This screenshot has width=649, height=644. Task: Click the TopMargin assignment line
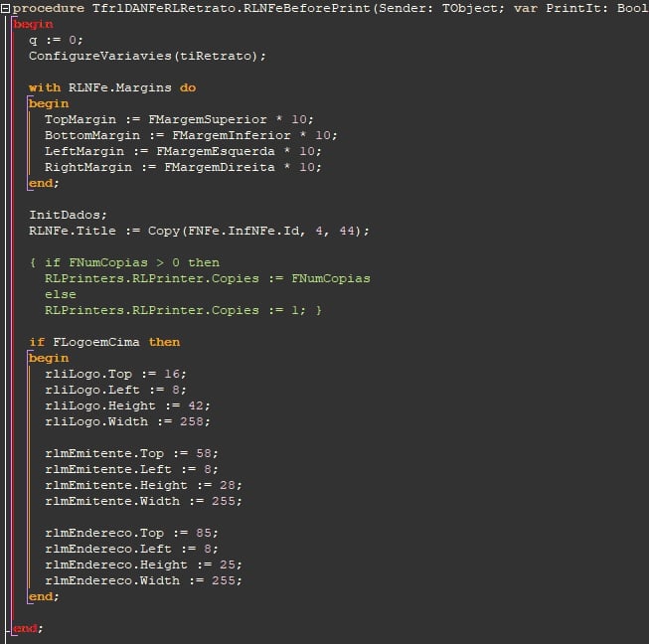[179, 119]
